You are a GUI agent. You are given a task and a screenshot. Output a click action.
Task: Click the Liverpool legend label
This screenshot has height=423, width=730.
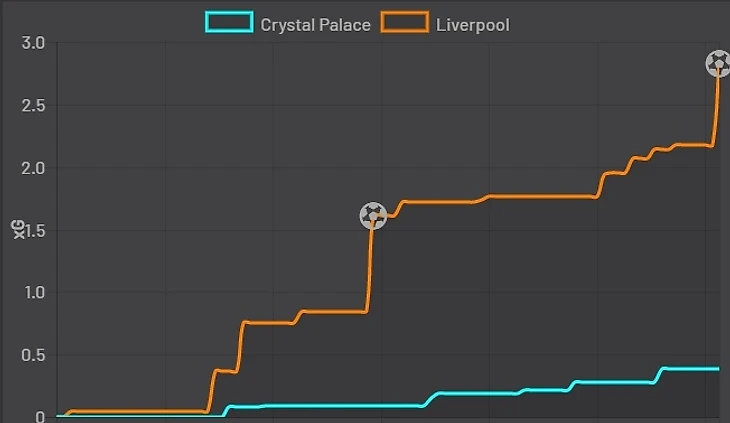tap(472, 24)
